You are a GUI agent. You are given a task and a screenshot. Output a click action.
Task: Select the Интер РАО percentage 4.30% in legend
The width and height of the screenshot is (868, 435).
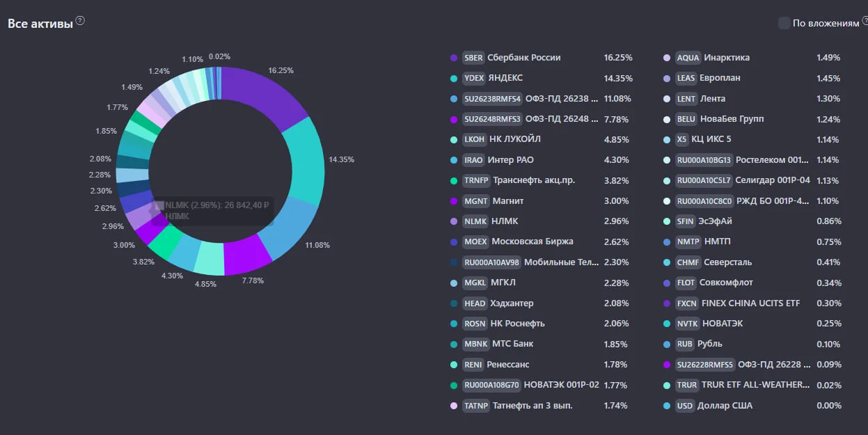click(616, 160)
